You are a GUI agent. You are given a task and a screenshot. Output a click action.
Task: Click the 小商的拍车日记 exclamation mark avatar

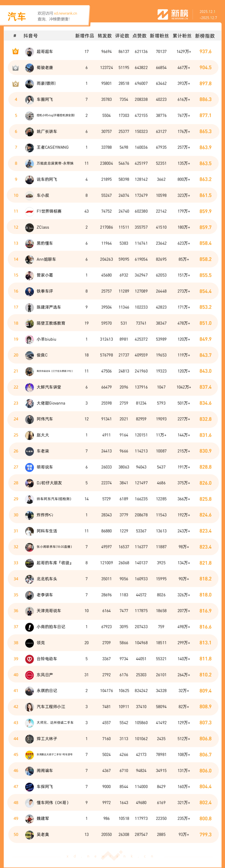click(29, 627)
